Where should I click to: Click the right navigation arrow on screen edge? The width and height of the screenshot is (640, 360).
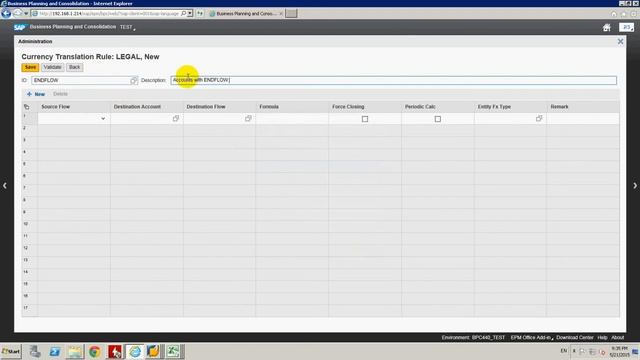click(x=635, y=186)
